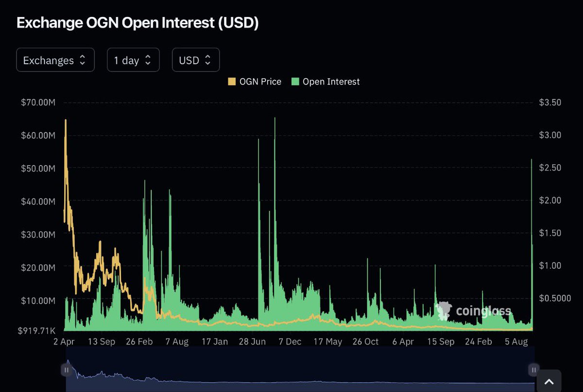Click the 26 Feb date label

point(139,342)
